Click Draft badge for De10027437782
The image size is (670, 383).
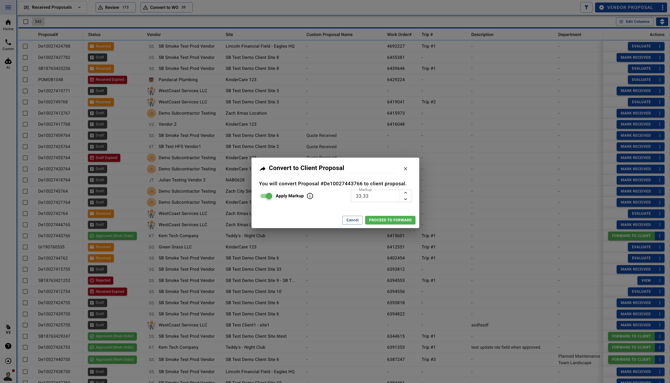click(x=97, y=57)
